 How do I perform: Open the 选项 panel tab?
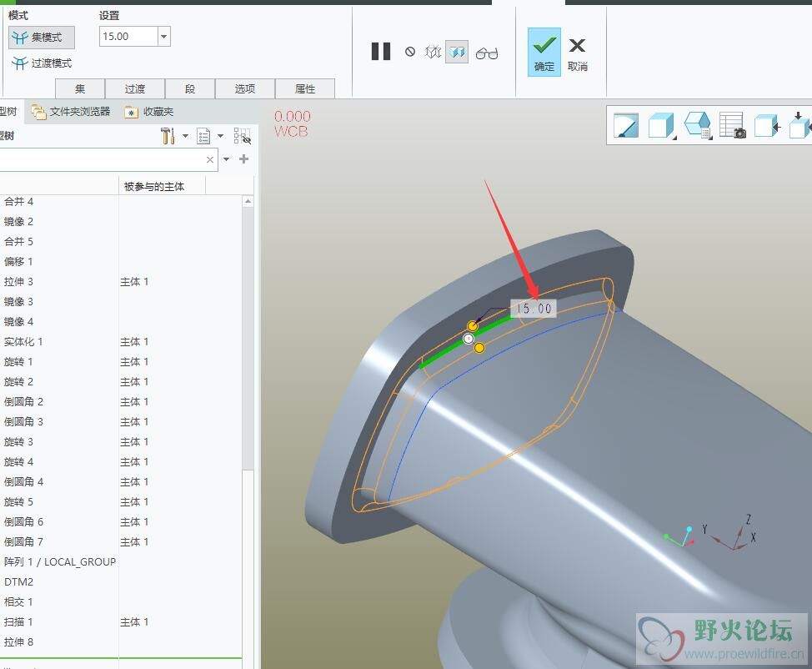tap(244, 89)
